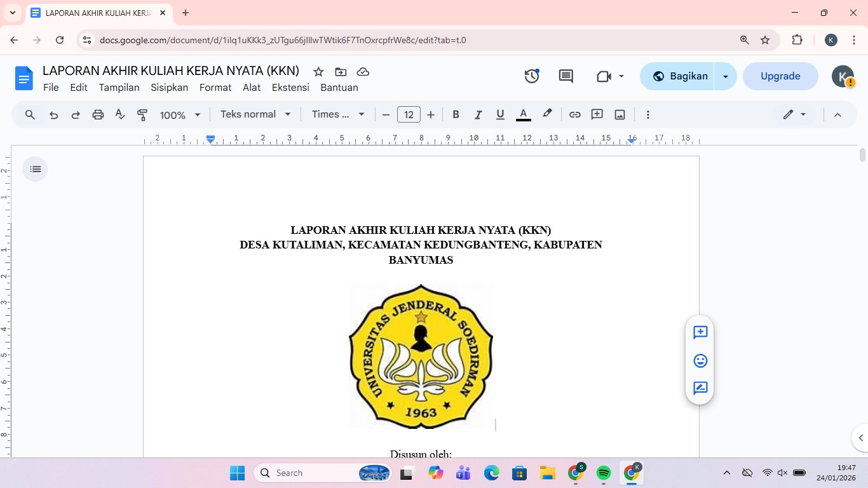Viewport: 868px width, 488px height.
Task: Click the spelling and grammar check icon
Action: coord(120,115)
